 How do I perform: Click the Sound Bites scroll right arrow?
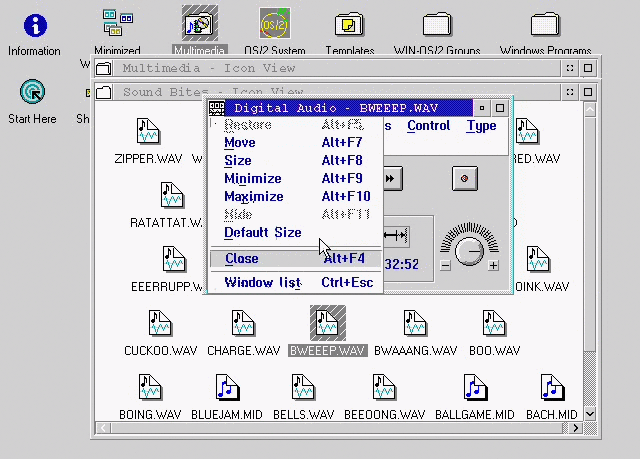(x=576, y=428)
